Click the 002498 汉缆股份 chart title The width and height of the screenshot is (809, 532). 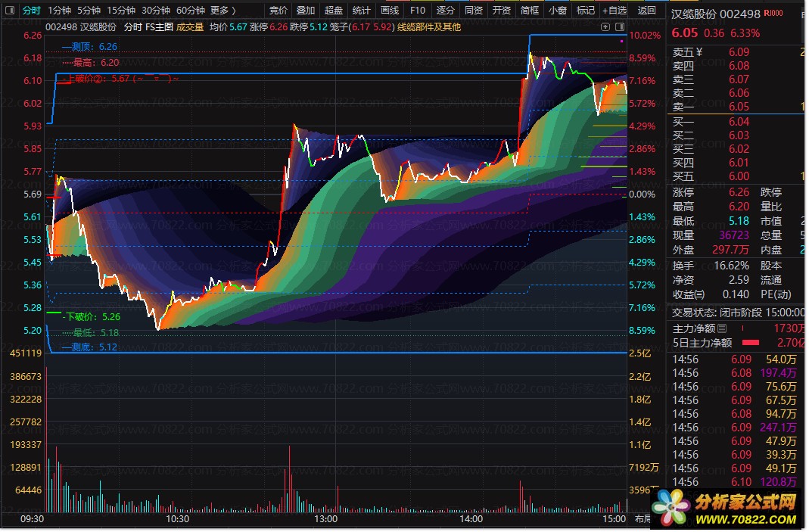pyautogui.click(x=81, y=26)
